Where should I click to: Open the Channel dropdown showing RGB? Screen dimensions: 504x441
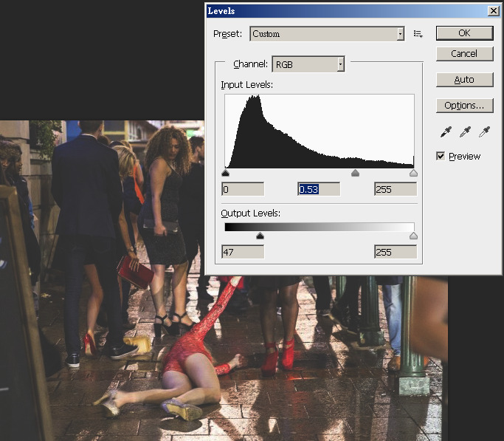pos(308,64)
